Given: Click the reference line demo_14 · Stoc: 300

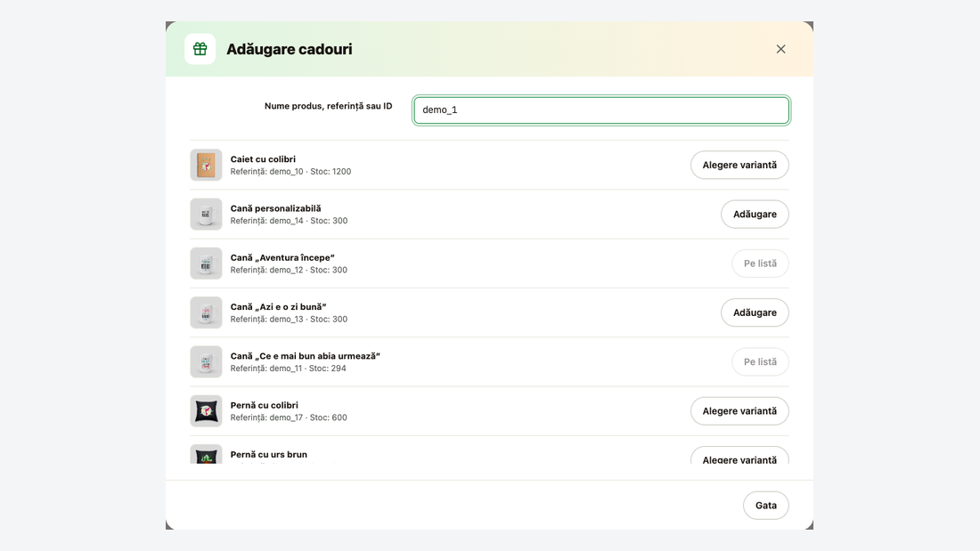Looking at the screenshot, I should pyautogui.click(x=289, y=221).
